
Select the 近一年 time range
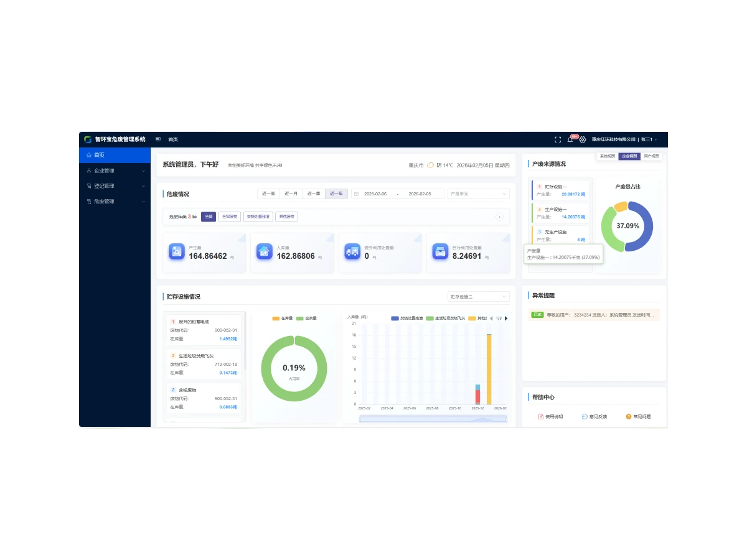[x=336, y=194]
